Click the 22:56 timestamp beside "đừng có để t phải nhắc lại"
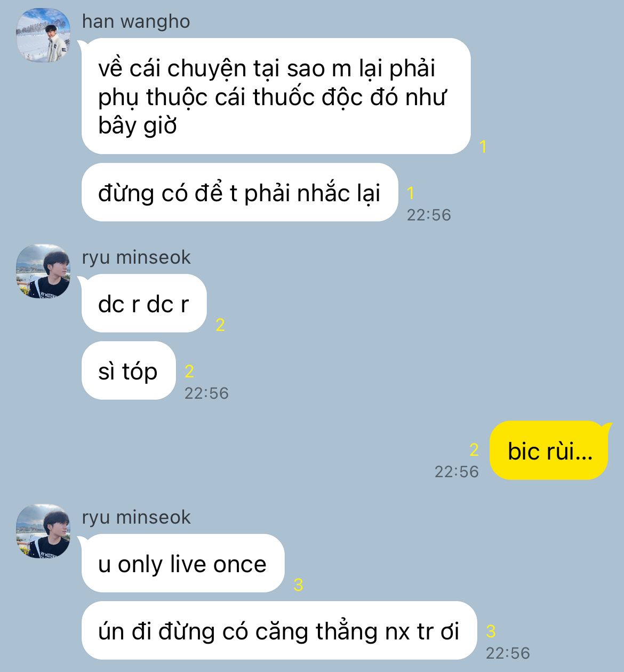This screenshot has width=624, height=672. pos(429,215)
